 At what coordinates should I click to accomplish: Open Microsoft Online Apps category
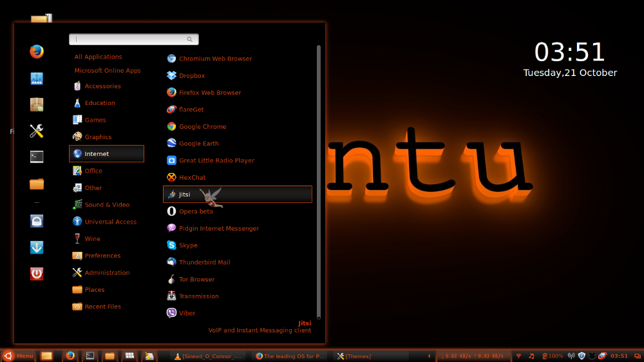tap(108, 70)
